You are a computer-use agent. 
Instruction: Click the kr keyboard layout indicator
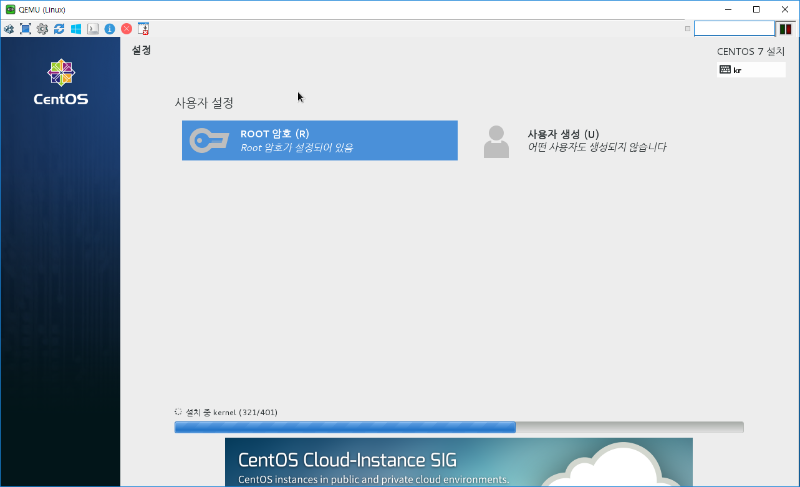pos(751,70)
